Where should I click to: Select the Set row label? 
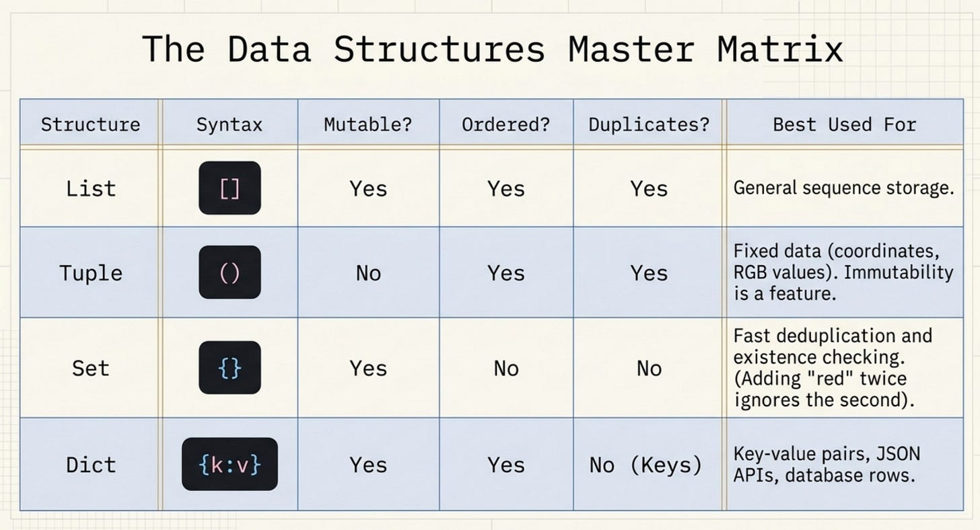91,368
